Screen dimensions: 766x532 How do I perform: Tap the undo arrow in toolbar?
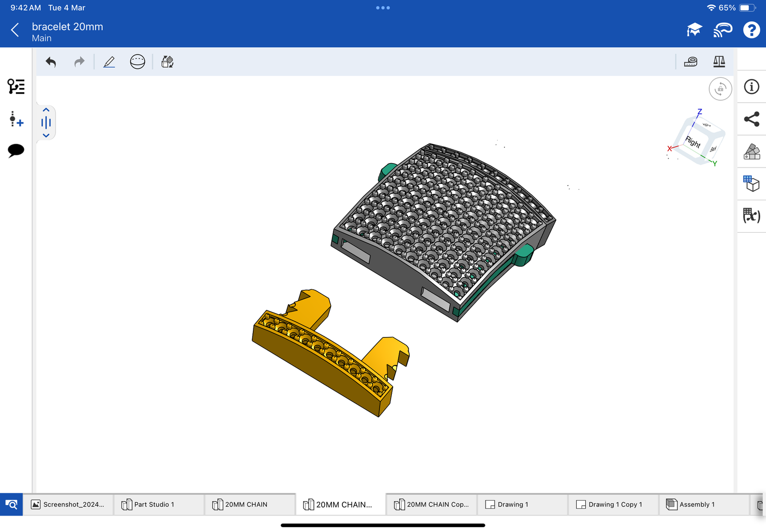(51, 62)
